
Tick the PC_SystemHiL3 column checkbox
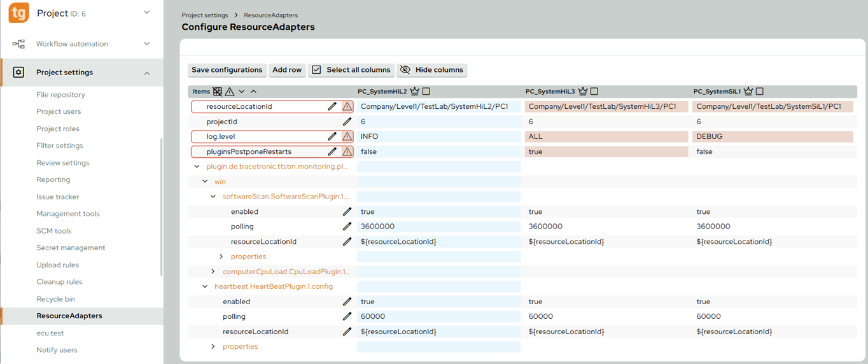[594, 92]
